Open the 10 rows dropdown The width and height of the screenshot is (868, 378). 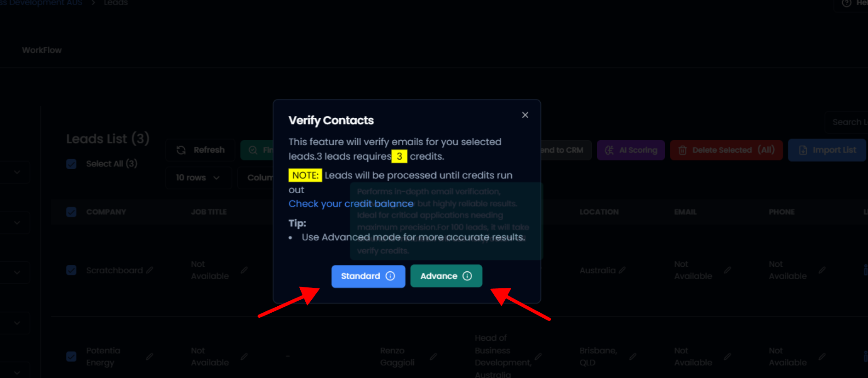[198, 178]
